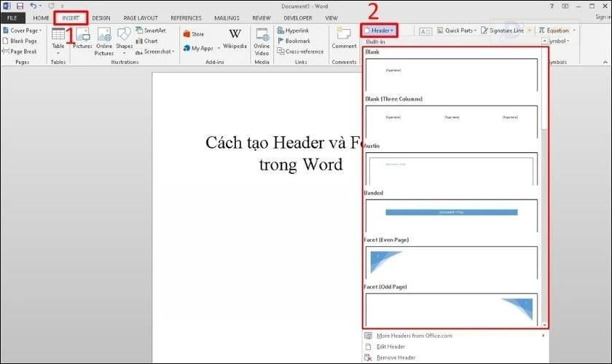Expand More Headers from Office.com submenu arrow
612x364 pixels.
coord(543,336)
